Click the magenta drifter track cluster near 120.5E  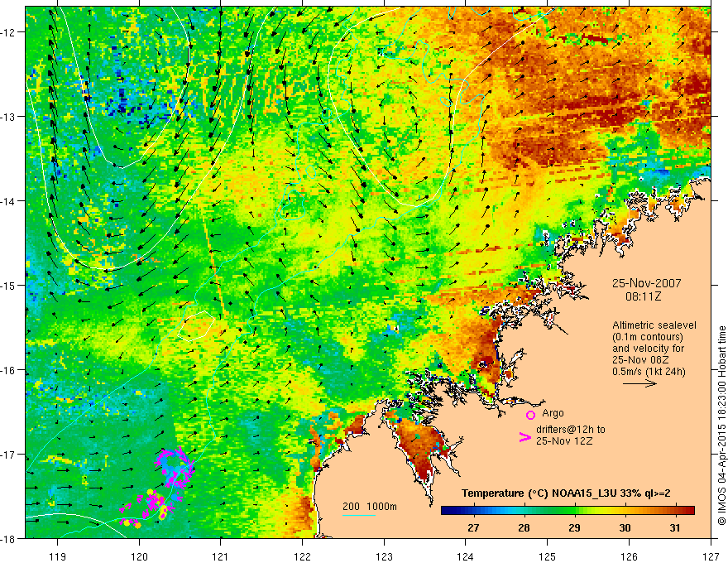tap(175, 468)
